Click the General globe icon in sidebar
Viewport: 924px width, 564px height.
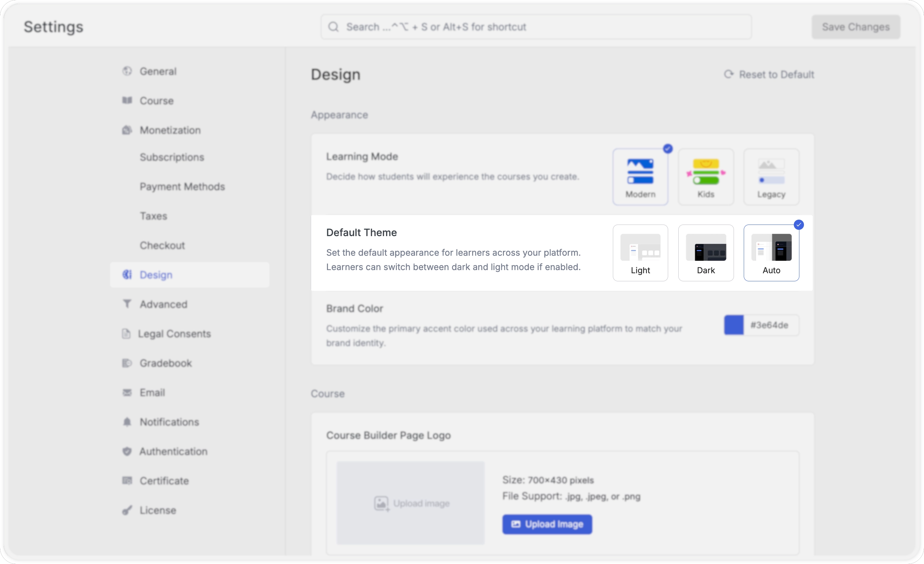pos(127,71)
